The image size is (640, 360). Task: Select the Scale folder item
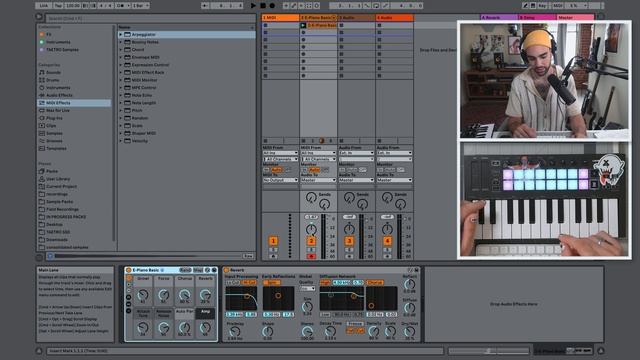pos(137,126)
